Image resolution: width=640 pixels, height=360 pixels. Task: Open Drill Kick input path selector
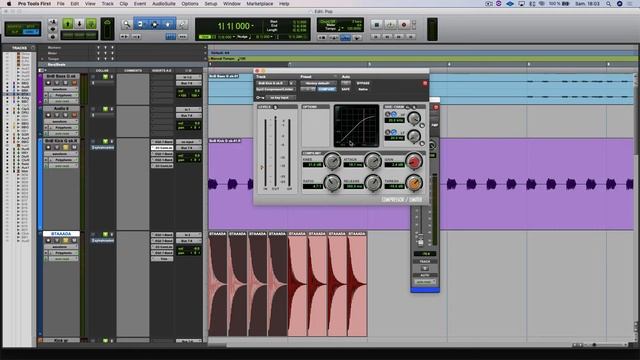188,142
